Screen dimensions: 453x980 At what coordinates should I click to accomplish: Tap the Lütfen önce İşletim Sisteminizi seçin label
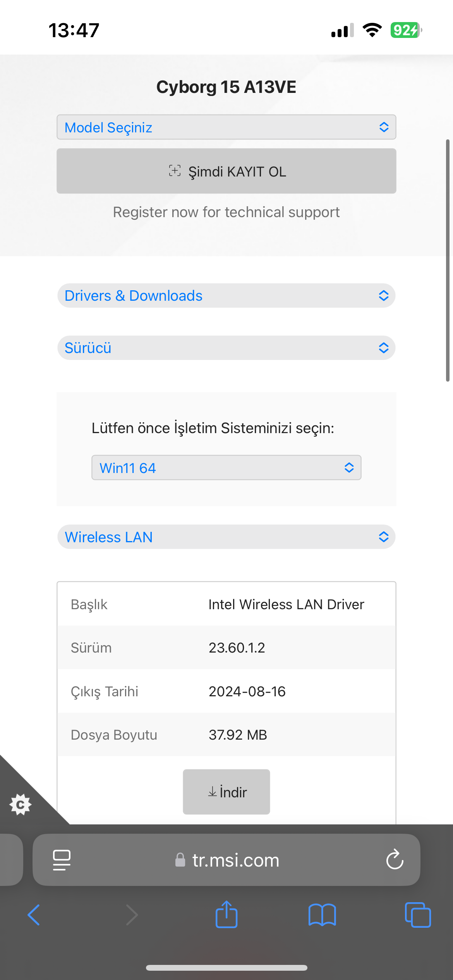coord(213,428)
